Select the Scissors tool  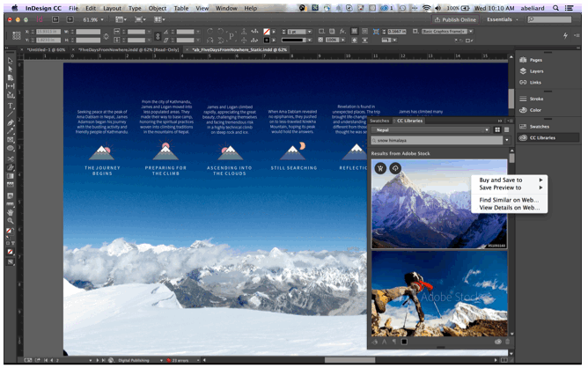11,158
